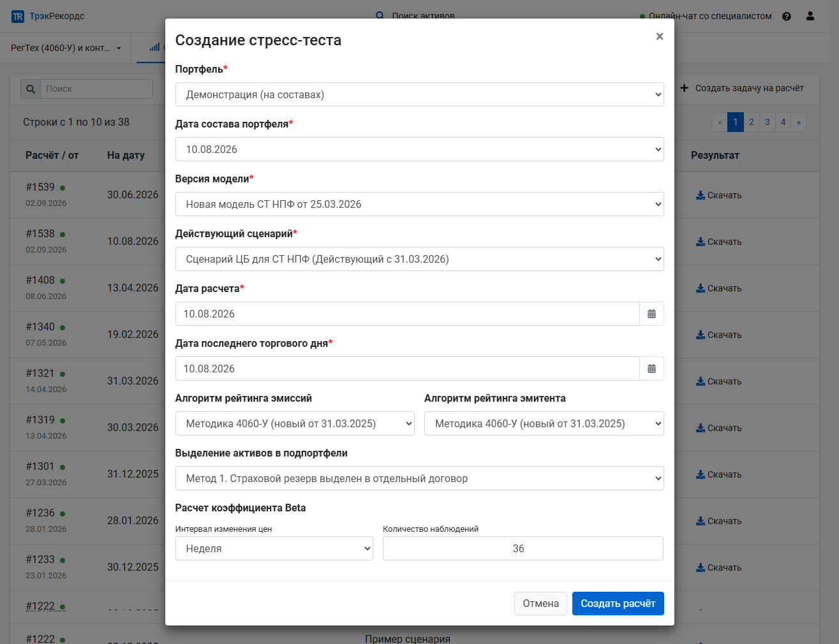Download result for calculation #1408
The height and width of the screenshot is (644, 839).
tap(718, 288)
